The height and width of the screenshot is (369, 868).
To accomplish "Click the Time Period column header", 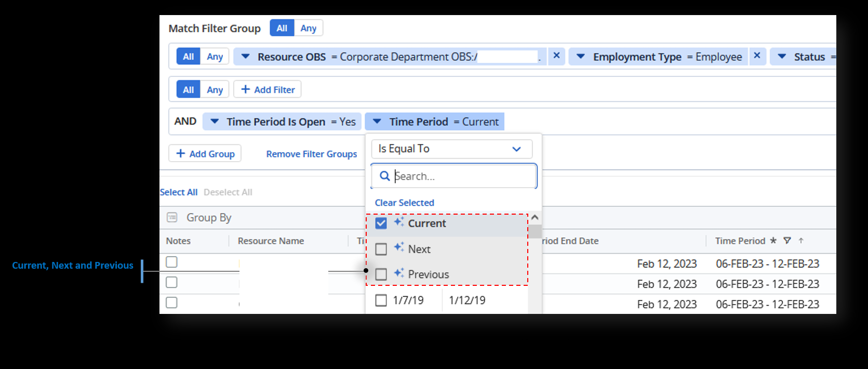I will (740, 241).
